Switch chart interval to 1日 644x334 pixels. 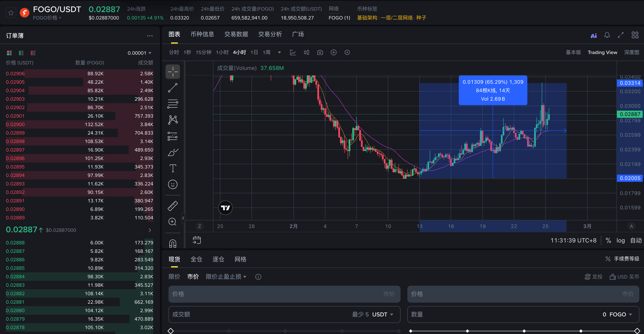[x=254, y=53]
